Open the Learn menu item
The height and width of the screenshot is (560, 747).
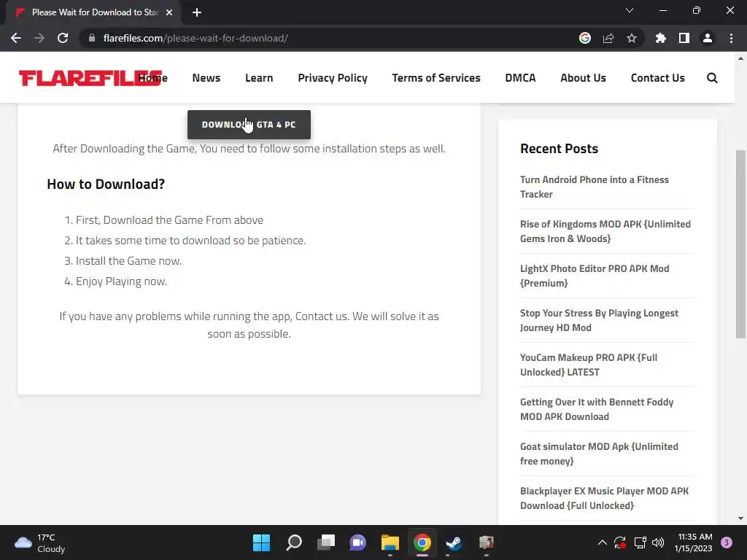click(259, 77)
